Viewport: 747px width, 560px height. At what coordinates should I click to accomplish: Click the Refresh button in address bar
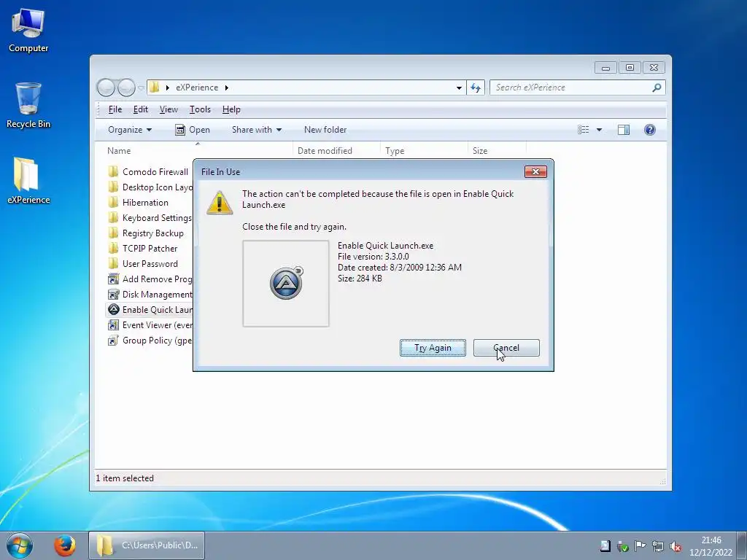coord(476,87)
